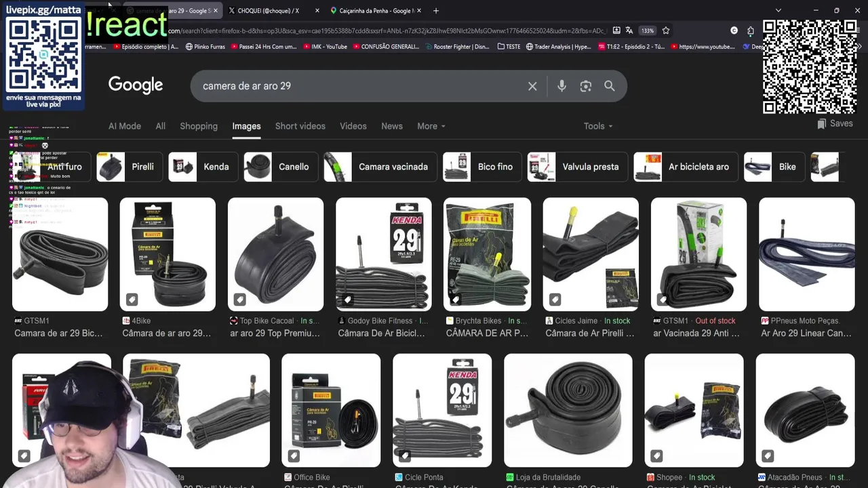This screenshot has height=488, width=868.
Task: Open Trader Analysis bookmark
Action: pos(559,47)
